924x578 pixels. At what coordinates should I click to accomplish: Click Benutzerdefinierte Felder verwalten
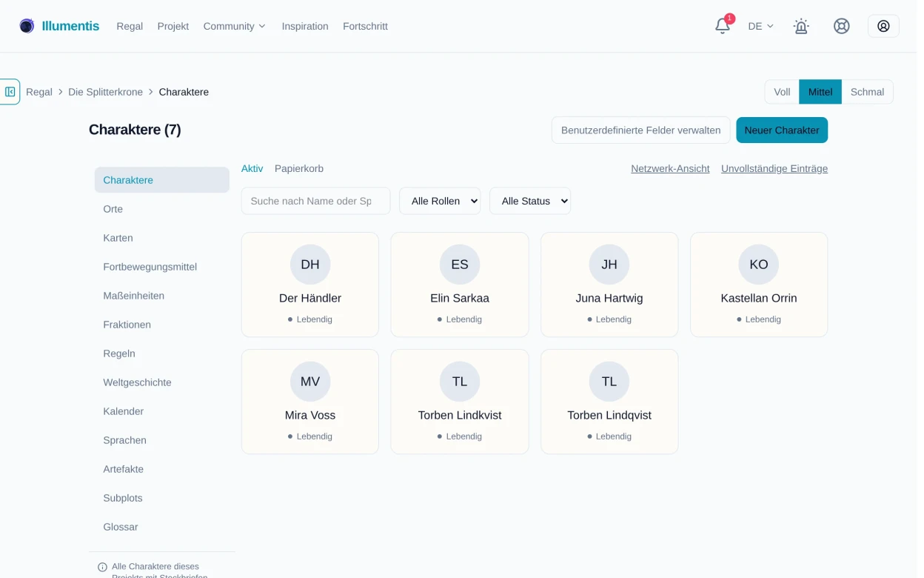(641, 130)
